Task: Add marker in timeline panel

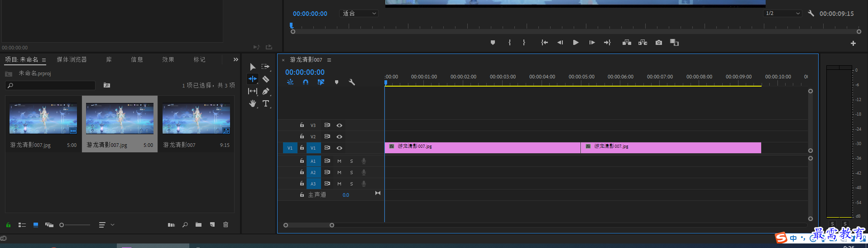Action: point(336,83)
